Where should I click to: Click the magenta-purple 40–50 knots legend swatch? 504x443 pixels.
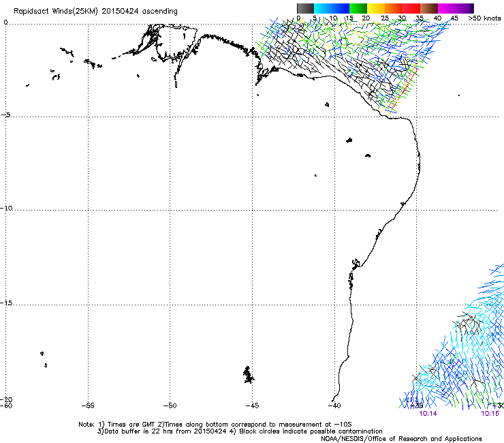click(456, 8)
